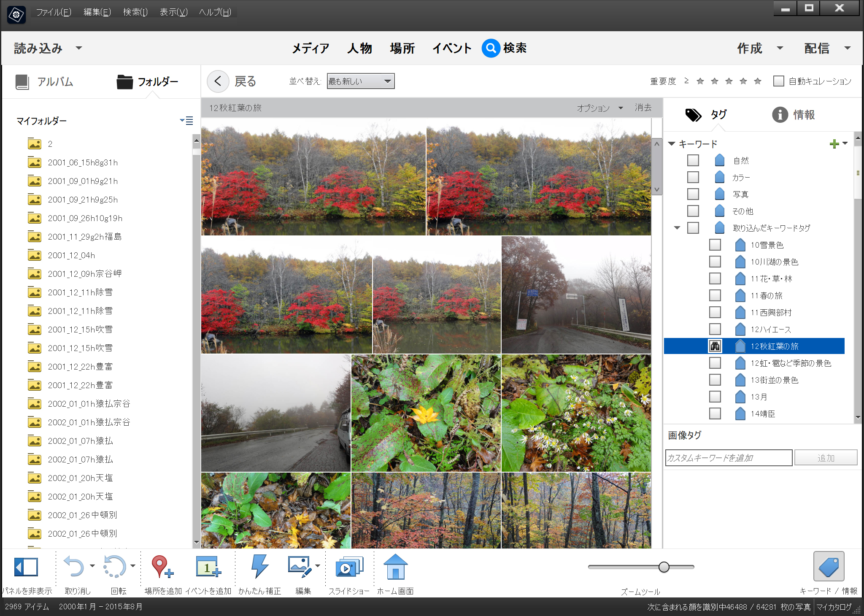Collapse the 取り込んだキーワードタグ tree node
This screenshot has width=864, height=616.
(x=677, y=228)
